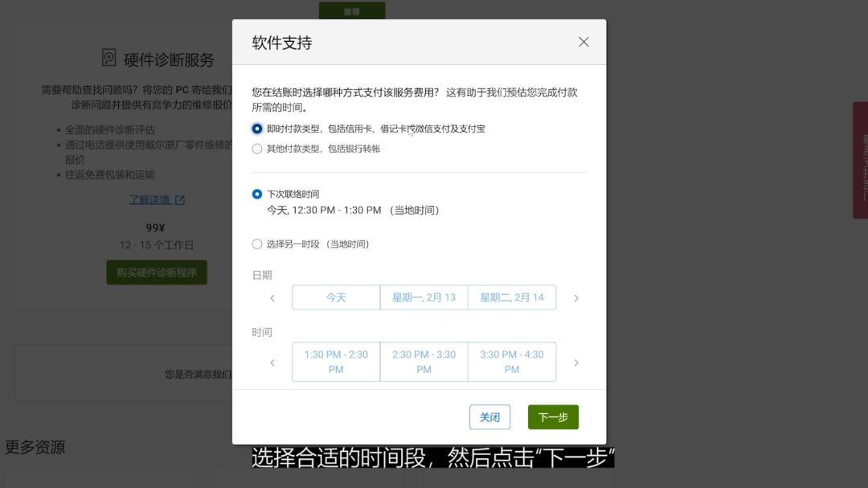The height and width of the screenshot is (488, 868).
Task: Pick 星期二, 2月14 as the date
Action: (512, 297)
